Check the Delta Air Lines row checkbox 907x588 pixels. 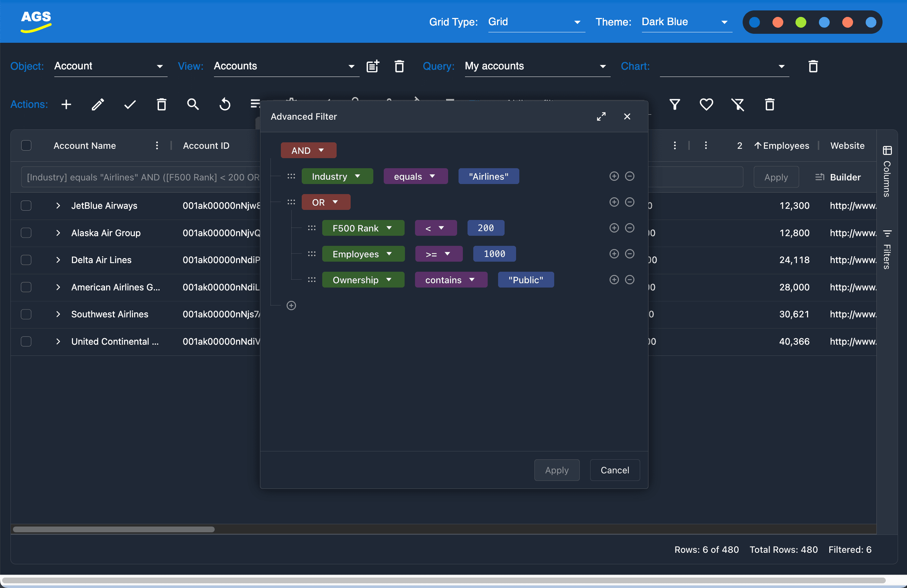[26, 260]
